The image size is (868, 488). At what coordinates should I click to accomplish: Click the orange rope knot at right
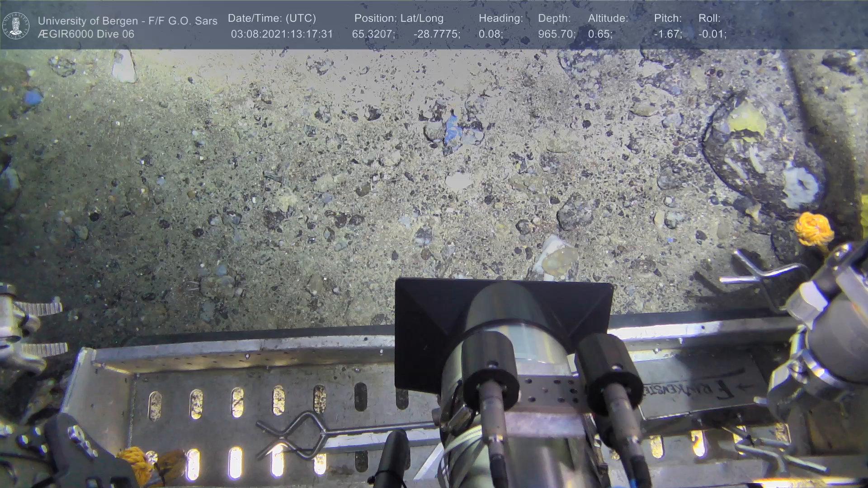click(814, 230)
